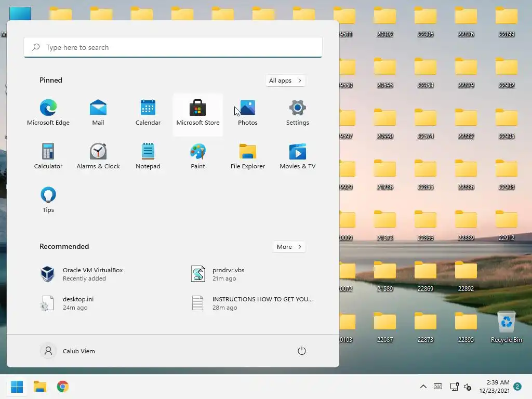The image size is (532, 399).
Task: Click the muted volume tray icon
Action: (468, 387)
